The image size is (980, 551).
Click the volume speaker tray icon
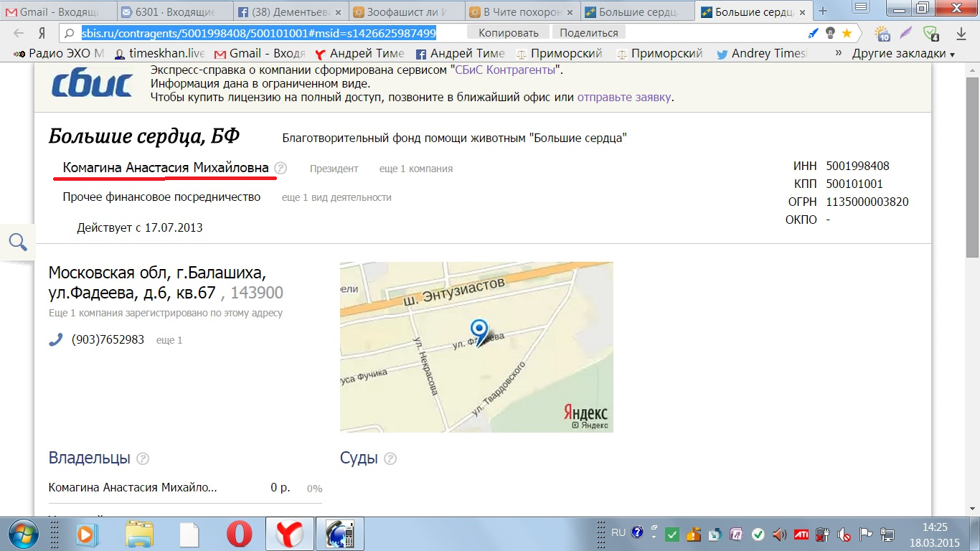[x=779, y=534]
